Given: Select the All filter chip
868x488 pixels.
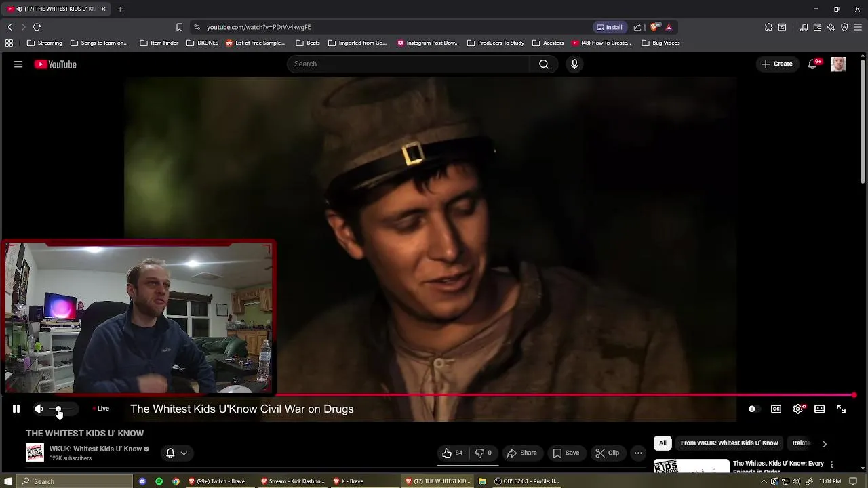Looking at the screenshot, I should (x=663, y=443).
